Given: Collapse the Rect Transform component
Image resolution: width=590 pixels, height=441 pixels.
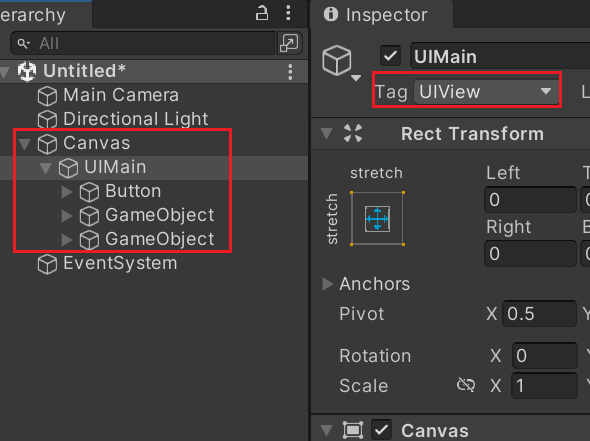Looking at the screenshot, I should click(x=326, y=134).
